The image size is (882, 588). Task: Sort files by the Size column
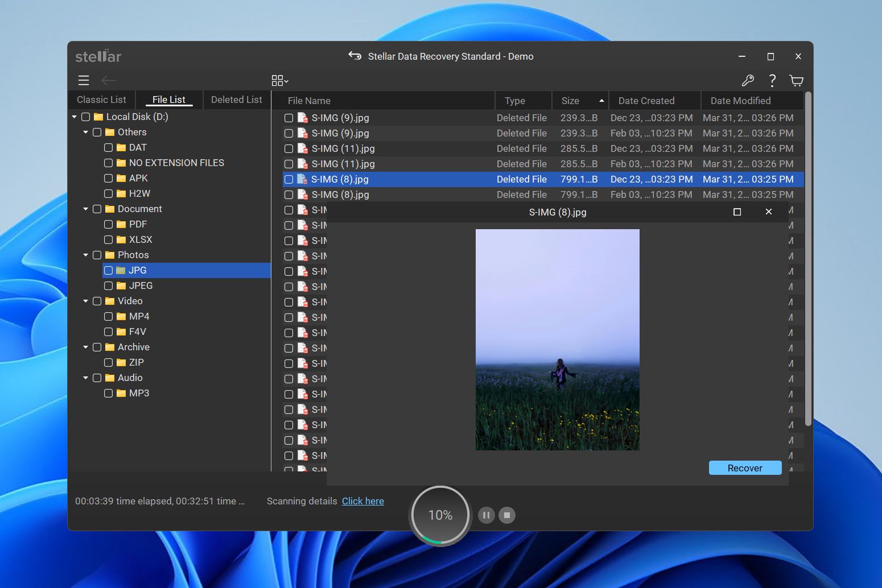point(571,100)
